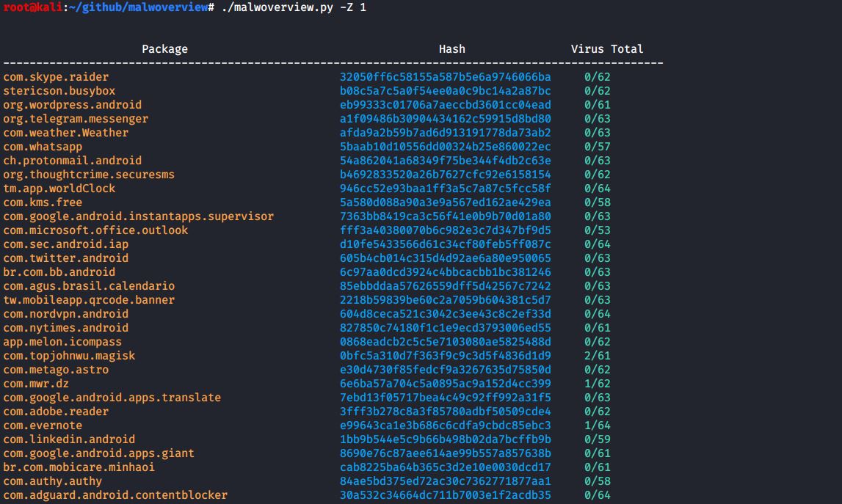The width and height of the screenshot is (842, 504).
Task: Select hash e99643ca1e3b686c6cdfa9cbdc85ebc3
Action: (x=445, y=426)
